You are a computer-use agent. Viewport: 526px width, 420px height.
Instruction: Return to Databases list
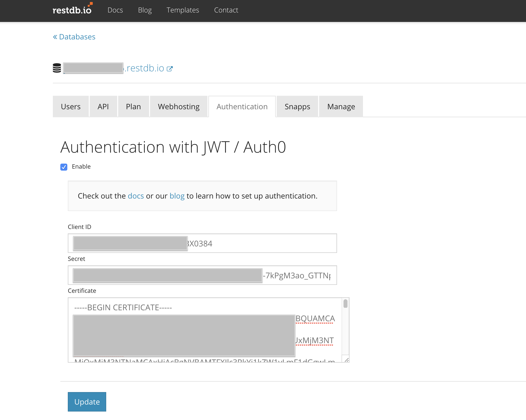click(74, 37)
